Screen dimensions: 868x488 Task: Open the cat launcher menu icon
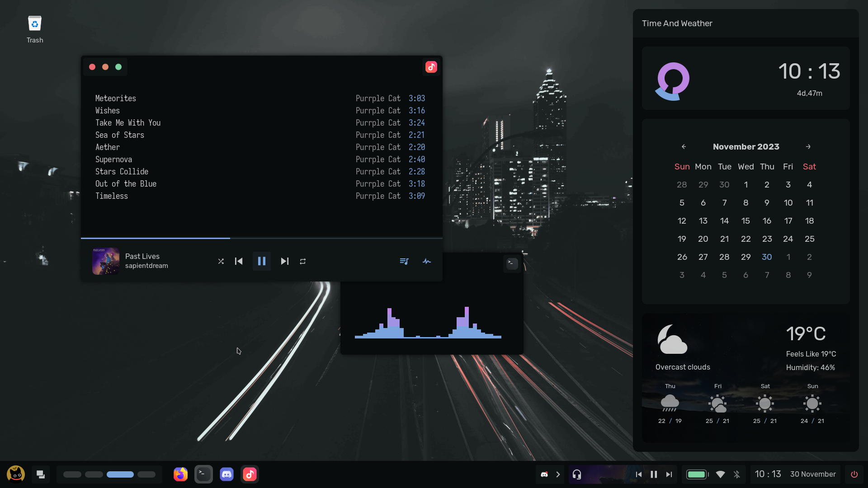pyautogui.click(x=16, y=474)
